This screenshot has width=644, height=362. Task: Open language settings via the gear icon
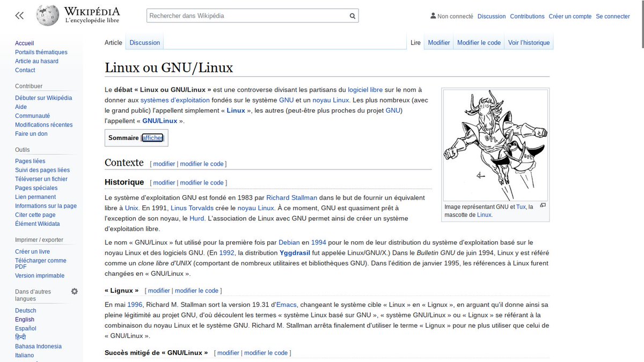(x=74, y=291)
